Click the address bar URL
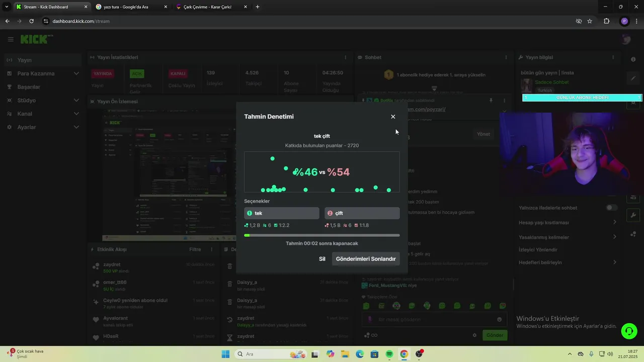 coord(81,21)
